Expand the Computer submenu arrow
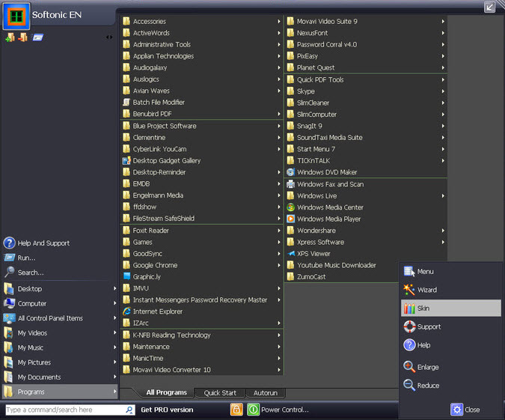 (x=114, y=303)
